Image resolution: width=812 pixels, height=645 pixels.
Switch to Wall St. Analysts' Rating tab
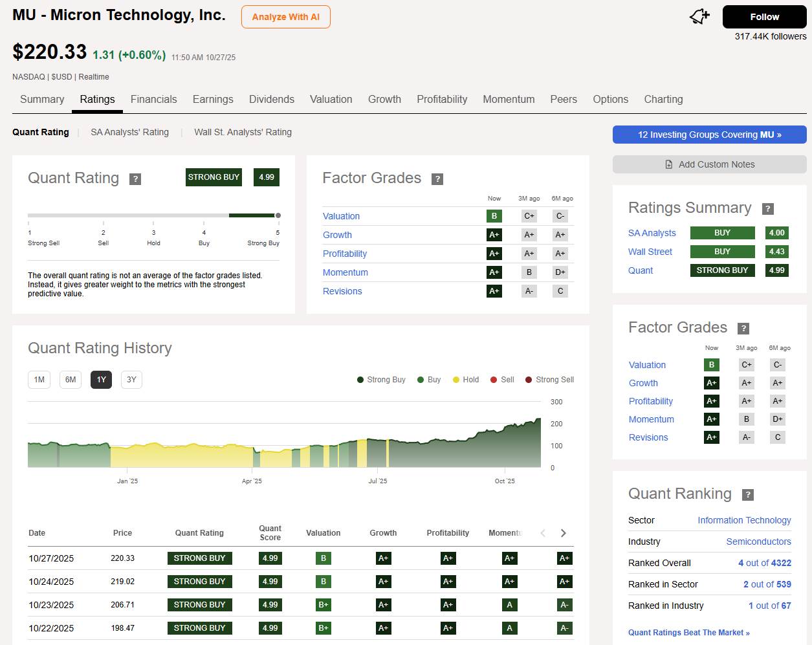coord(243,132)
